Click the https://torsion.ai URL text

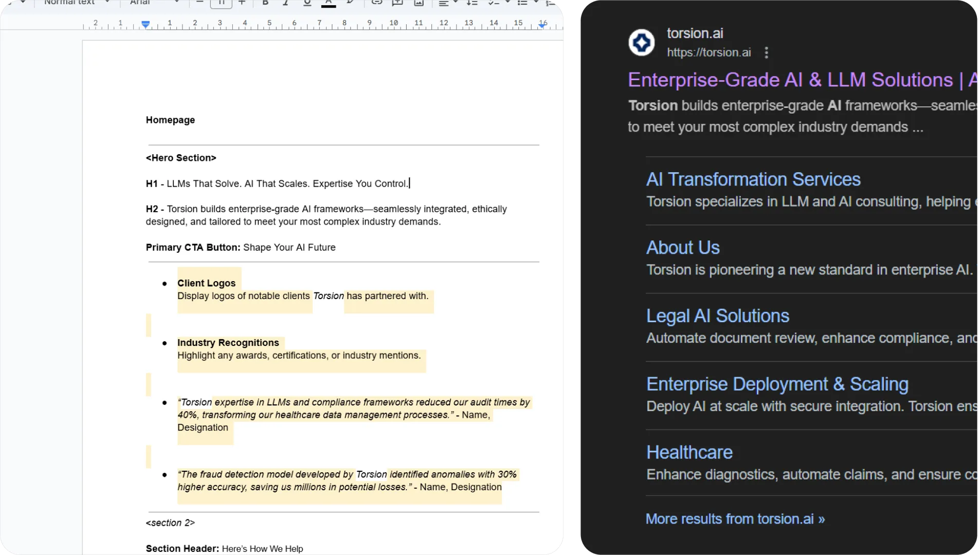click(709, 52)
